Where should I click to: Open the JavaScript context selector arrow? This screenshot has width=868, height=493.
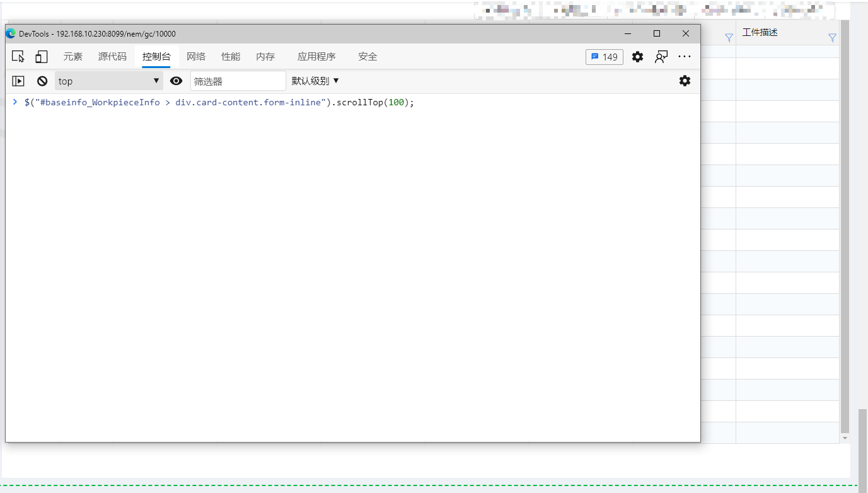tap(155, 81)
